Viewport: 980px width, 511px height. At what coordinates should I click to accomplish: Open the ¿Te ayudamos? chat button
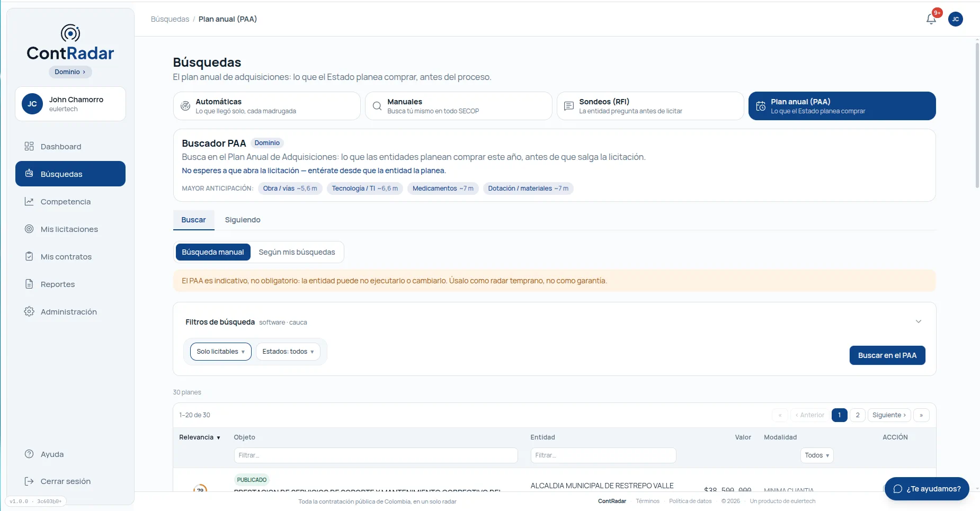click(927, 489)
